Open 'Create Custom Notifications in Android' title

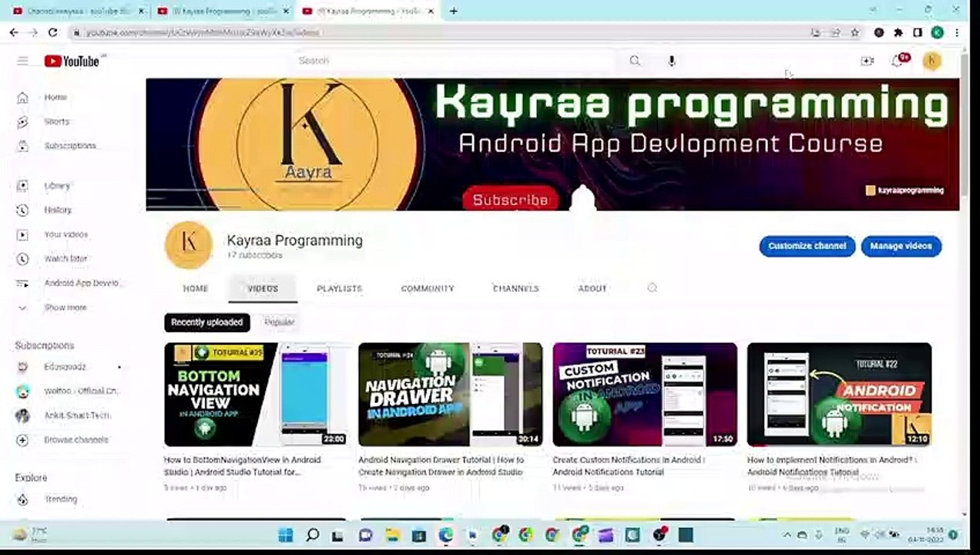tap(629, 466)
